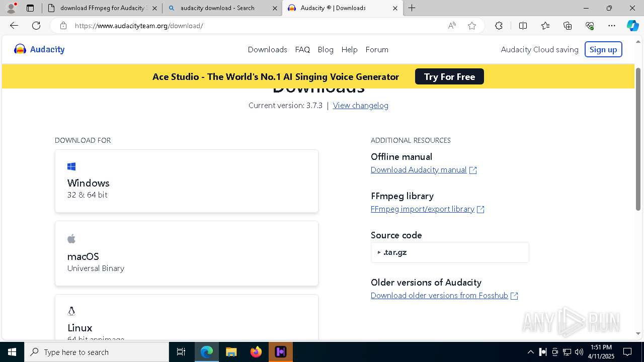The image size is (644, 362).
Task: Open the Help nav menu item
Action: (349, 49)
